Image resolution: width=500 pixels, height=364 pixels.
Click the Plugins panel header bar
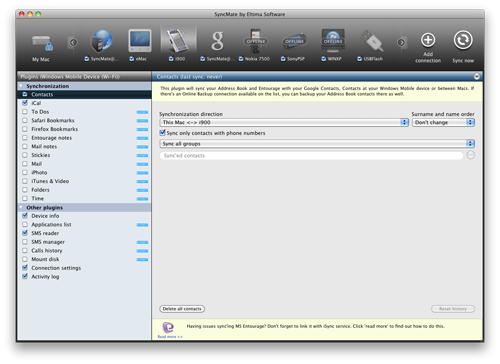[x=84, y=77]
